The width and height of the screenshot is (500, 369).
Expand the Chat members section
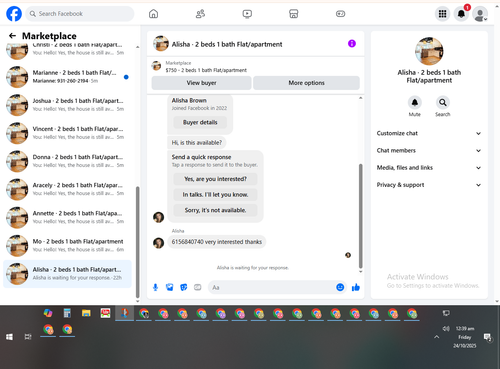[429, 151]
